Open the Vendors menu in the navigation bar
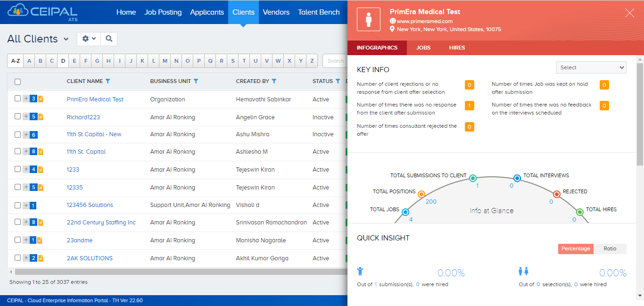This screenshot has width=644, height=306. pyautogui.click(x=276, y=12)
